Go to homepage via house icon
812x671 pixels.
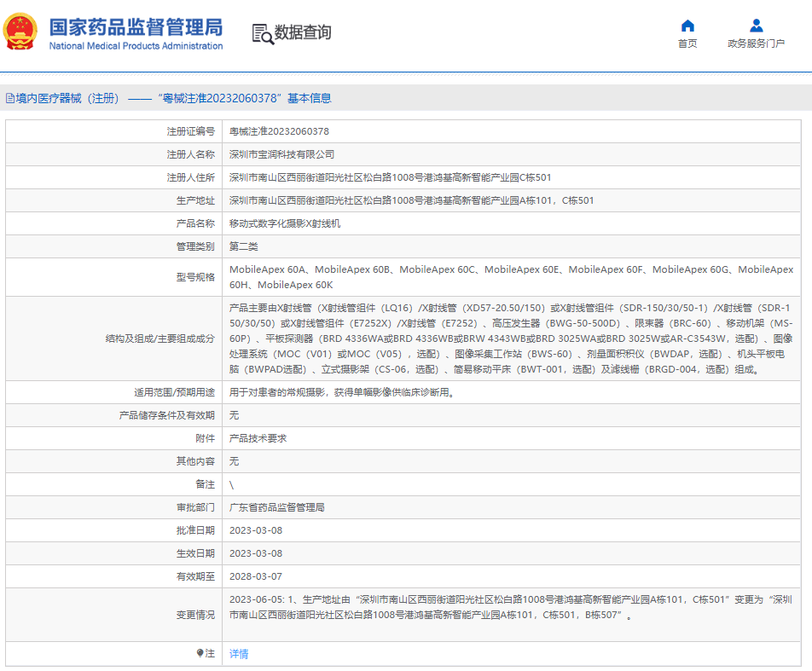pos(687,26)
